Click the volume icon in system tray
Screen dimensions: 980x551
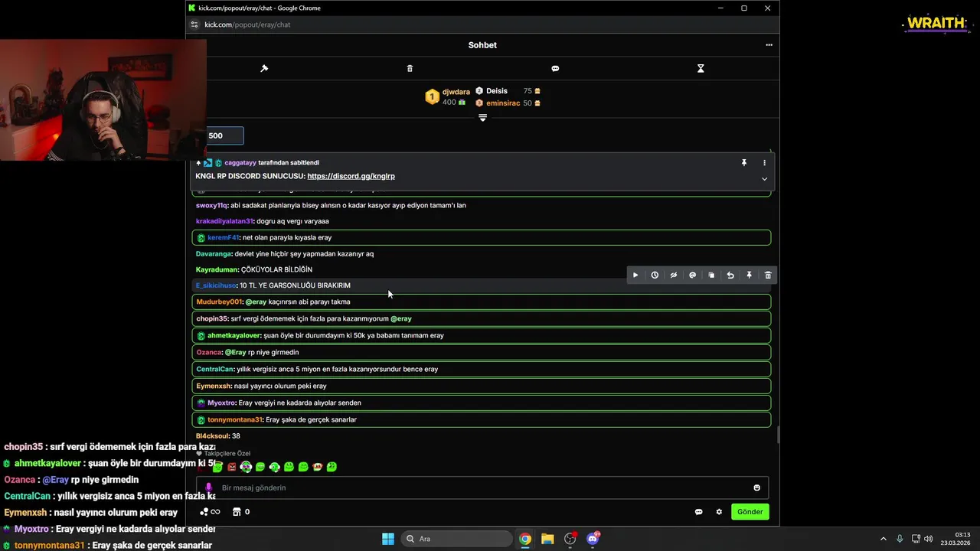coord(928,539)
